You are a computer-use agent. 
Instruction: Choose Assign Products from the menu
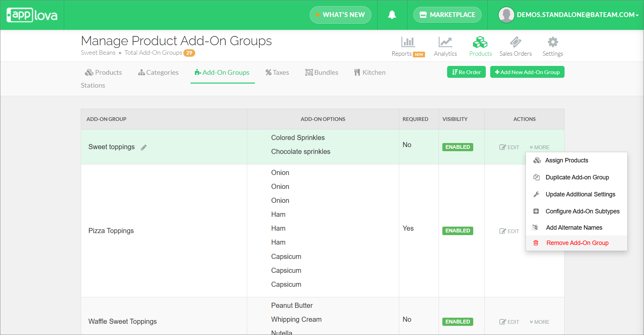(x=576, y=160)
